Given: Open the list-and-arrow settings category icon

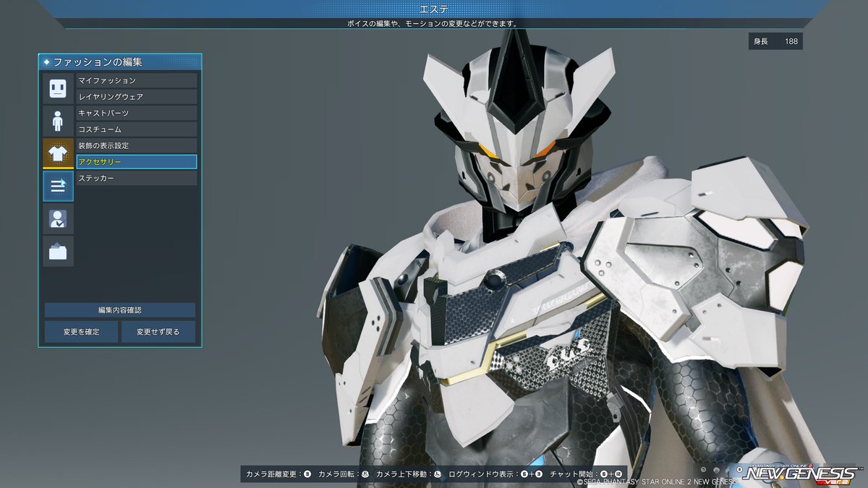Looking at the screenshot, I should pos(58,186).
